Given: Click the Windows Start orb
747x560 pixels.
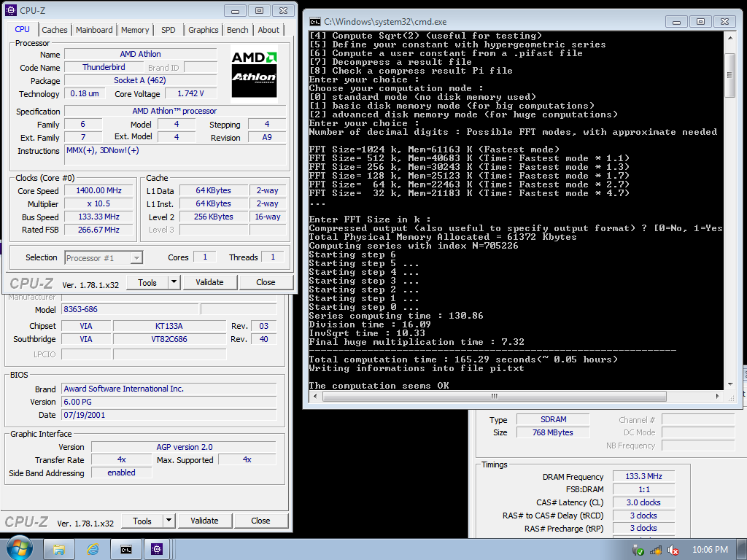Looking at the screenshot, I should [19, 549].
